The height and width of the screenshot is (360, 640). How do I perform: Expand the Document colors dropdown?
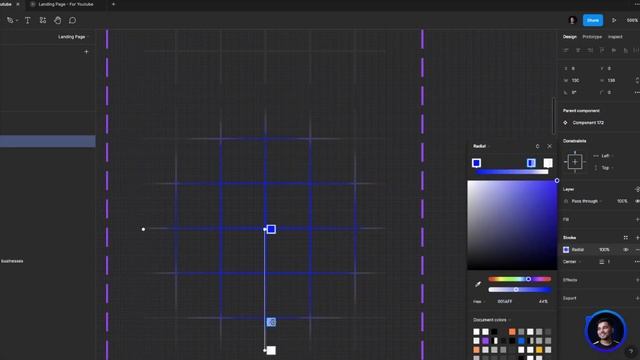point(492,320)
